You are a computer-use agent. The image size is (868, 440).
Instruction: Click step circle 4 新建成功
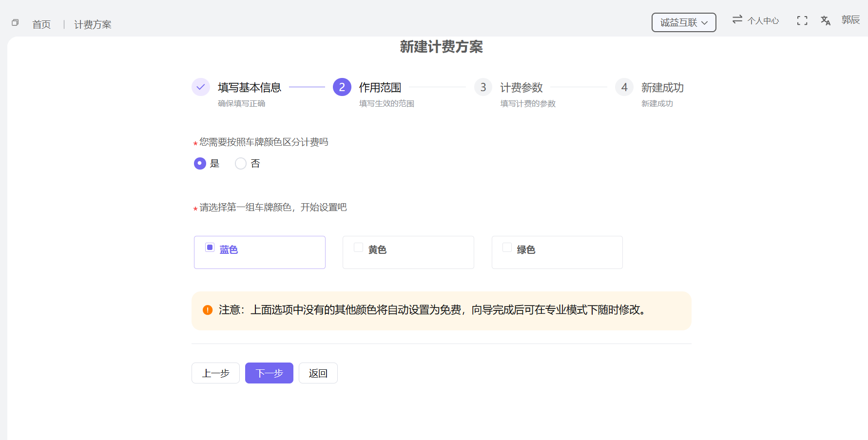pyautogui.click(x=624, y=87)
